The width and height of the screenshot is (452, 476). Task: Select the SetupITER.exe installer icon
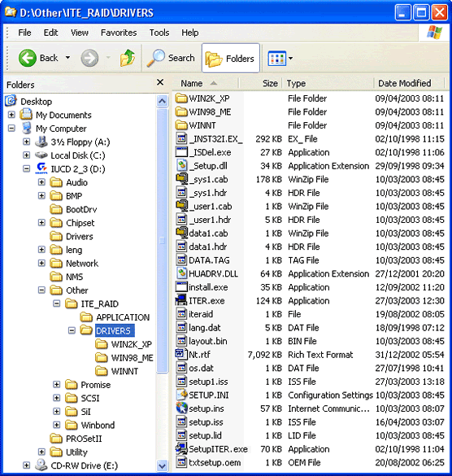tap(181, 448)
